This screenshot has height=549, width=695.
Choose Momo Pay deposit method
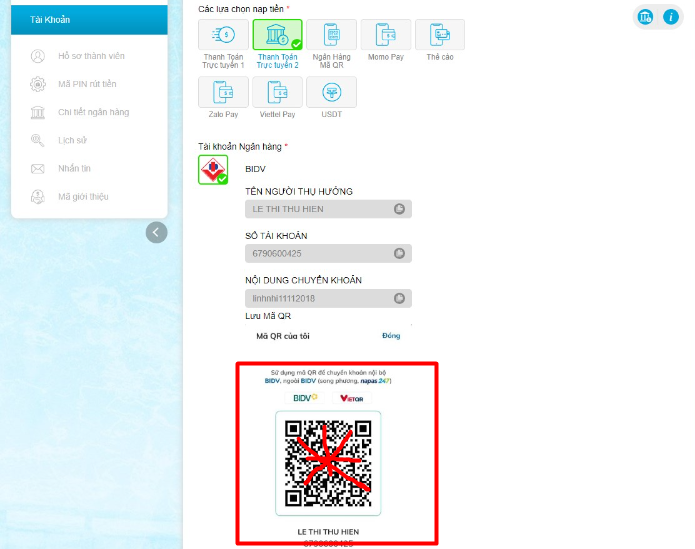[x=386, y=35]
